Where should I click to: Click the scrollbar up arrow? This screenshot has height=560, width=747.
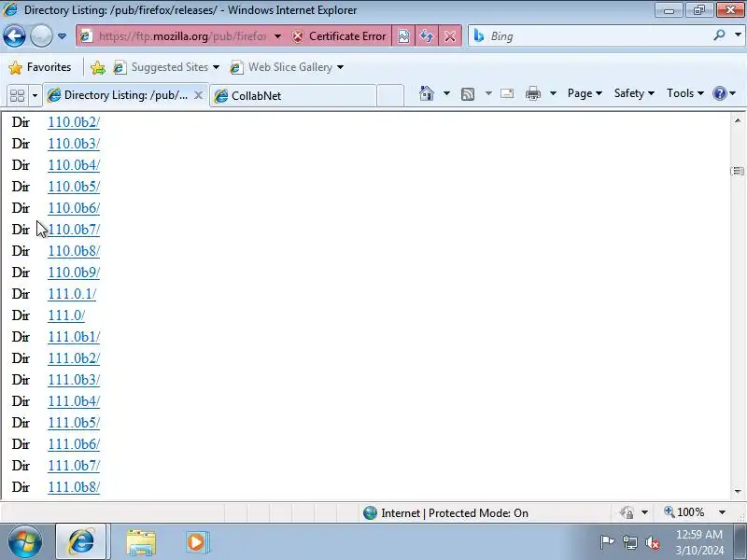click(738, 120)
